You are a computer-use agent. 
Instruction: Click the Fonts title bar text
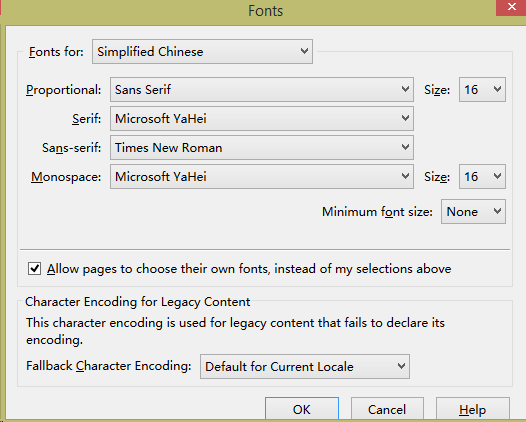click(266, 11)
